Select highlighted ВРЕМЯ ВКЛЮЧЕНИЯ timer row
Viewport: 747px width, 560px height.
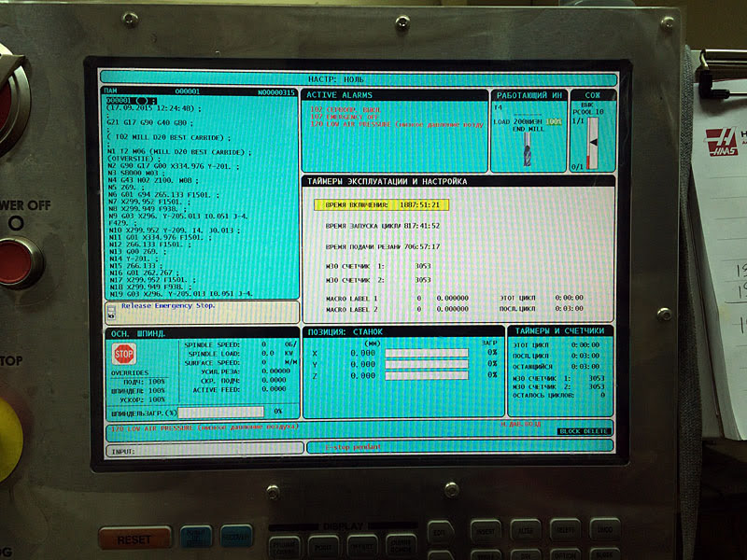tap(381, 203)
